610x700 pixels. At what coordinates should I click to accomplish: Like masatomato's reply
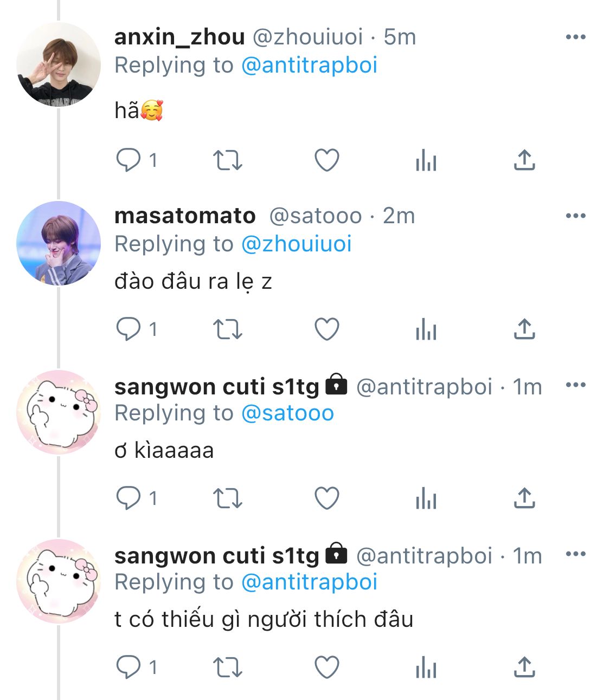(327, 329)
